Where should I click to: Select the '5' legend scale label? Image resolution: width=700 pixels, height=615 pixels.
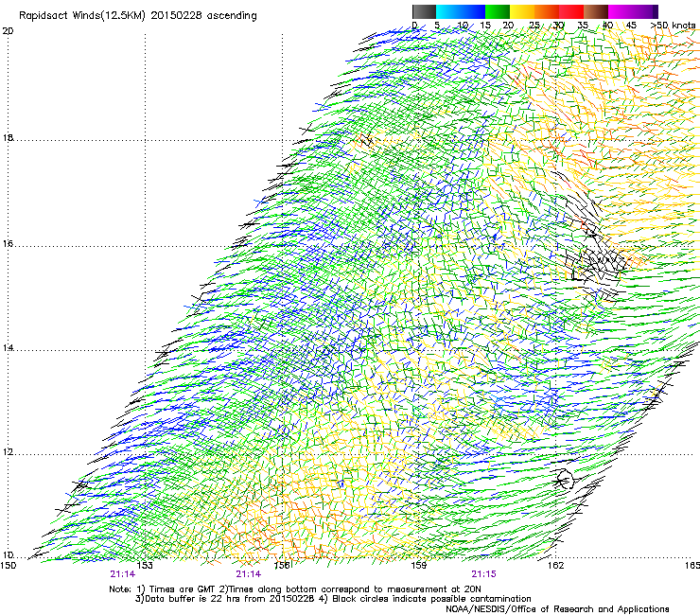click(437, 26)
